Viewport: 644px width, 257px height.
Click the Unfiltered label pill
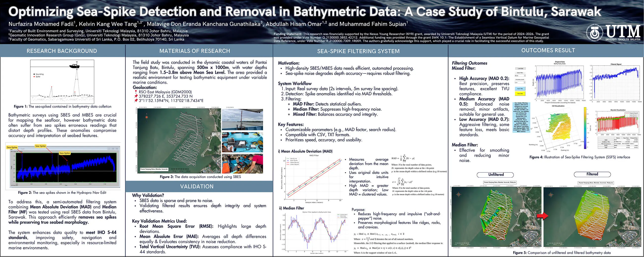[x=496, y=175]
